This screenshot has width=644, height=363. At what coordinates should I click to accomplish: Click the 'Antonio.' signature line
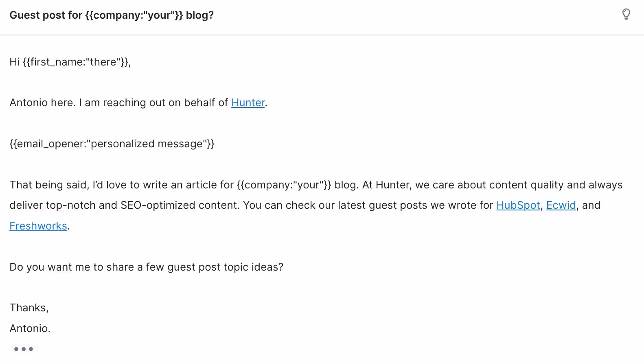[x=30, y=328]
